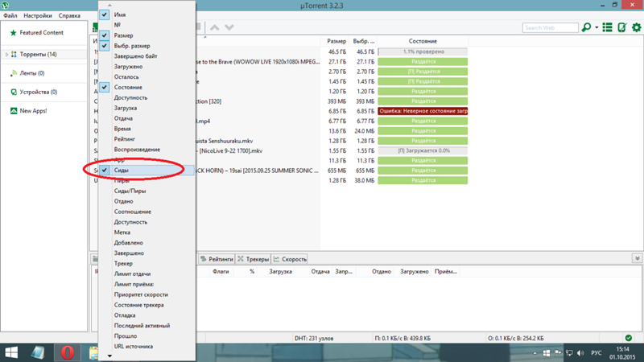Uncheck the Имя column
644x362 pixels.
tap(105, 14)
